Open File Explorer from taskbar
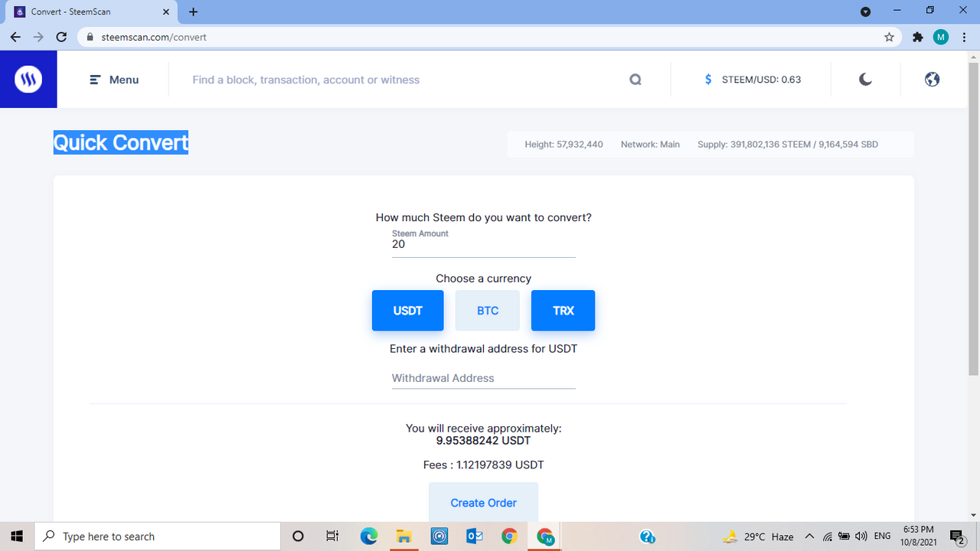The image size is (980, 551). (403, 536)
